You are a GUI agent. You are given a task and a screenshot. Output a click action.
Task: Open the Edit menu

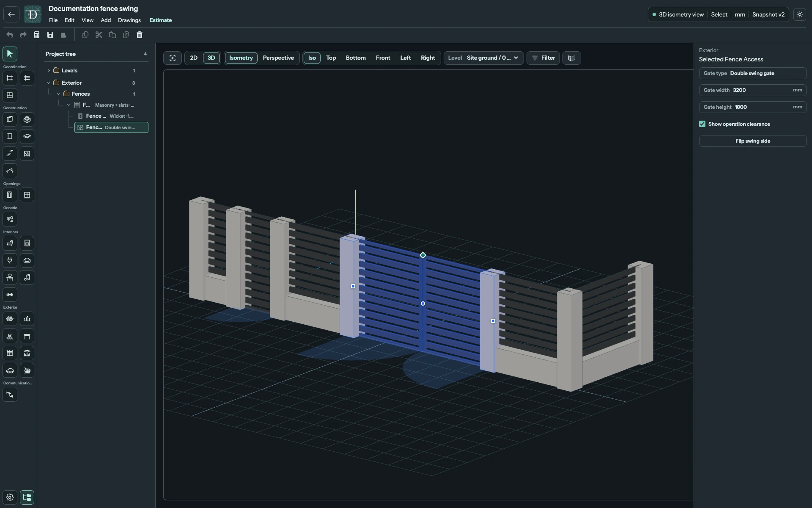coord(69,20)
